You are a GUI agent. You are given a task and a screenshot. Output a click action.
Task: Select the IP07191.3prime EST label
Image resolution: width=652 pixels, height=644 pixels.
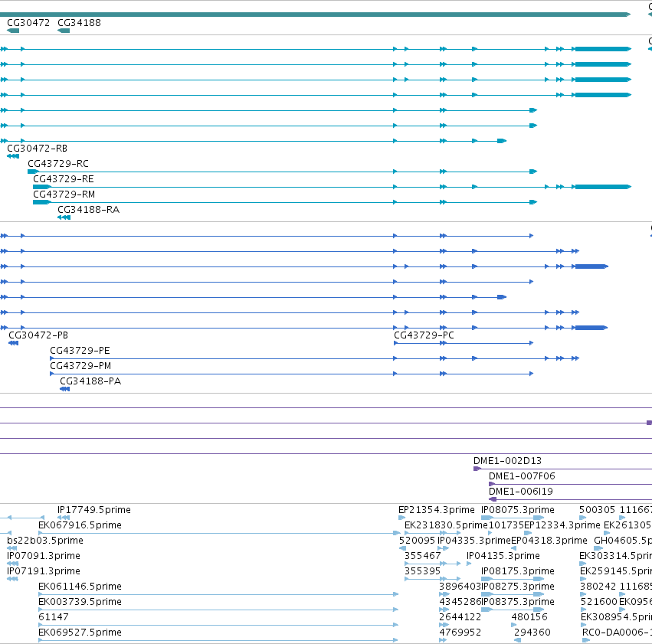click(x=44, y=571)
